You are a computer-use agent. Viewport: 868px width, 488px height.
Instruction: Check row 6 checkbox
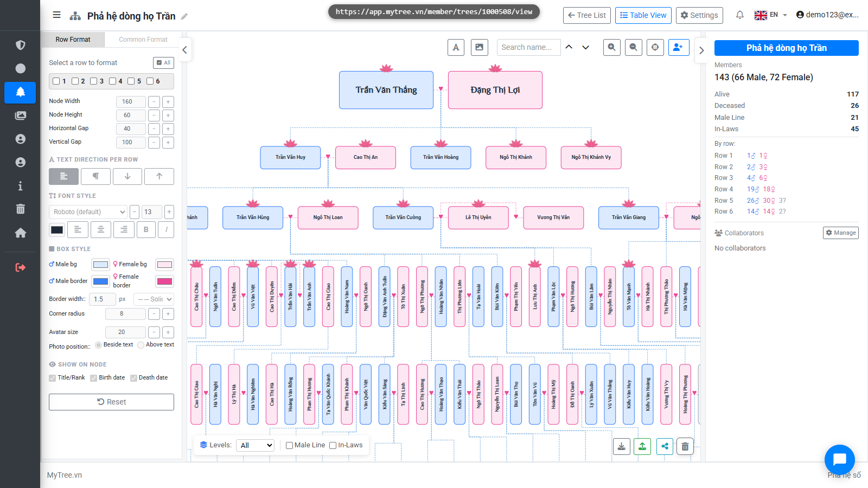click(x=150, y=81)
